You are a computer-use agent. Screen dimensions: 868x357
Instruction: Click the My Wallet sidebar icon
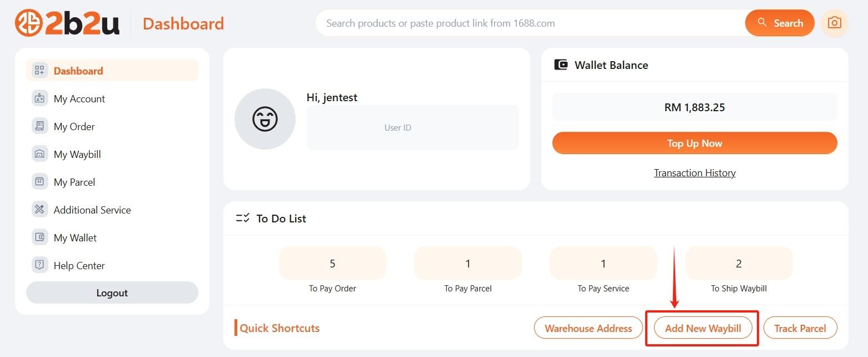coord(39,237)
